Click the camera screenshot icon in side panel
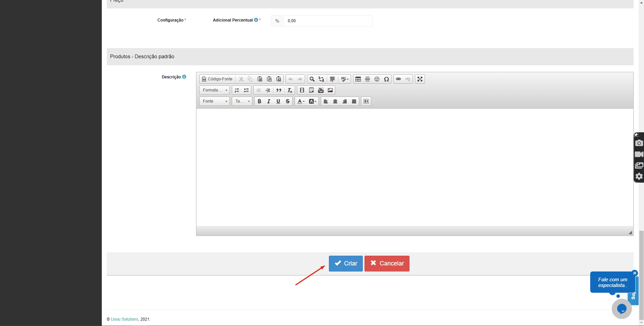The height and width of the screenshot is (326, 644). tap(639, 143)
